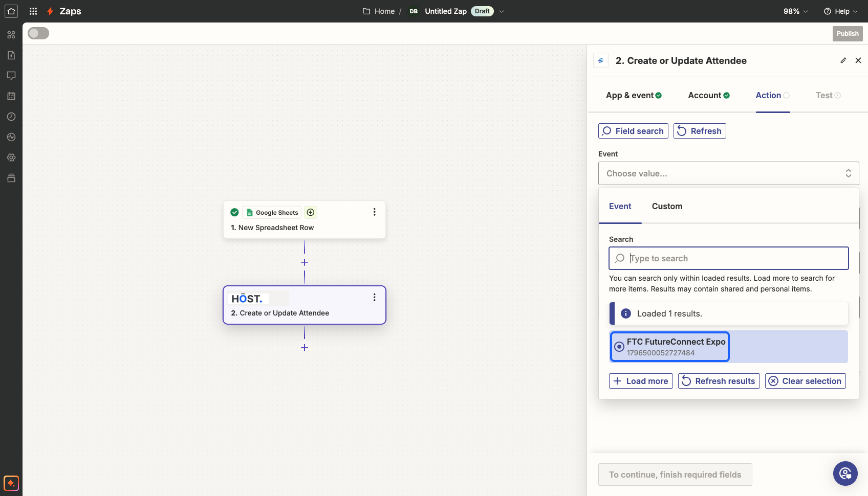Open the Zapier home icon

pyautogui.click(x=11, y=11)
